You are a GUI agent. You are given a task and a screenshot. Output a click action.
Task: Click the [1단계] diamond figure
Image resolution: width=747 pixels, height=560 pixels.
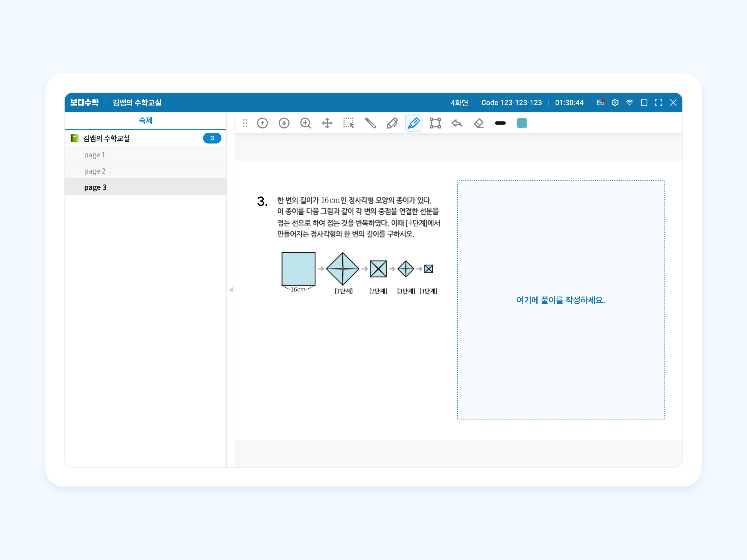pyautogui.click(x=342, y=269)
